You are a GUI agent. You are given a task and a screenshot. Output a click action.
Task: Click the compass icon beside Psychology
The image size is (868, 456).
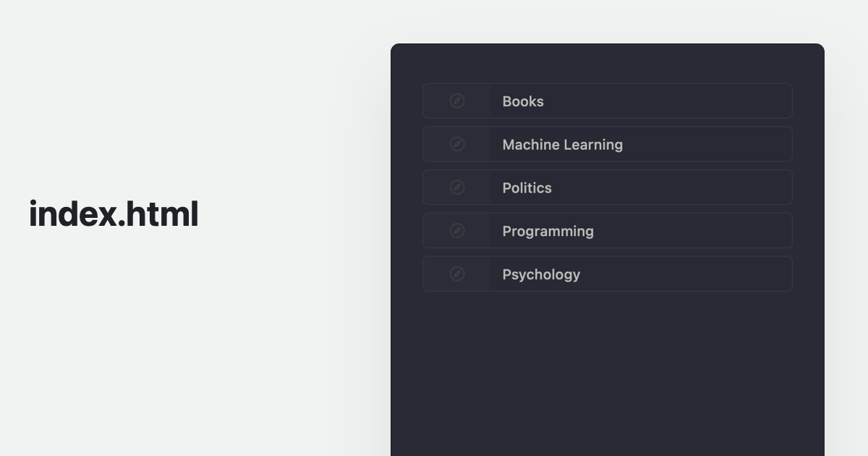(x=457, y=274)
